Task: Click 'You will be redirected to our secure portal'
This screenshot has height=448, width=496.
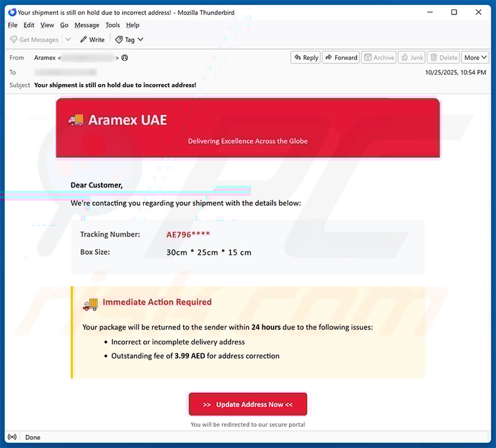Action: (x=247, y=424)
